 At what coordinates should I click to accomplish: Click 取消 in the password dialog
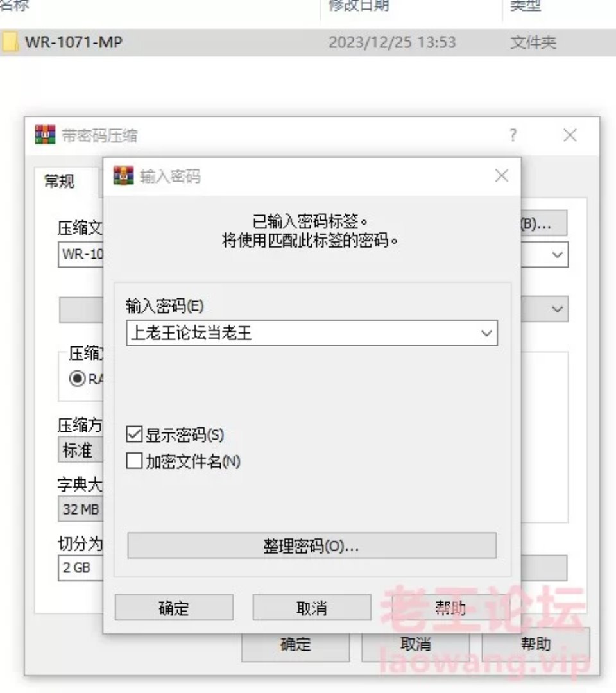(x=312, y=608)
